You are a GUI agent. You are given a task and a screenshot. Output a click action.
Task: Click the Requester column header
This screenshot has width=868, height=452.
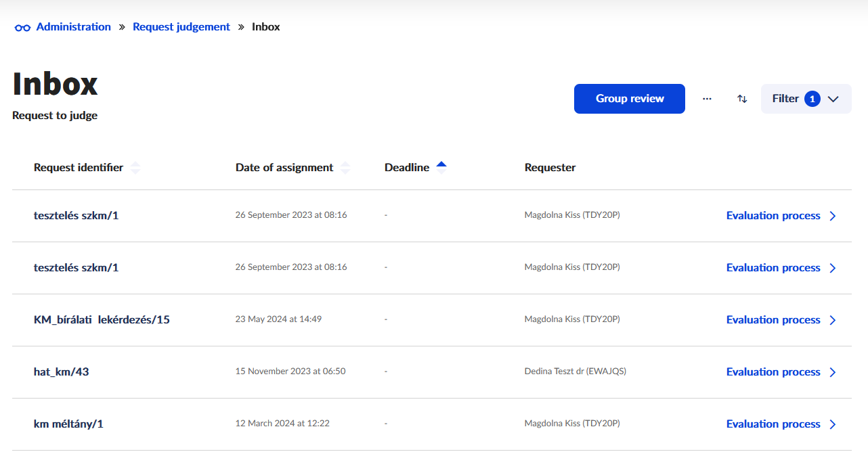(x=550, y=168)
